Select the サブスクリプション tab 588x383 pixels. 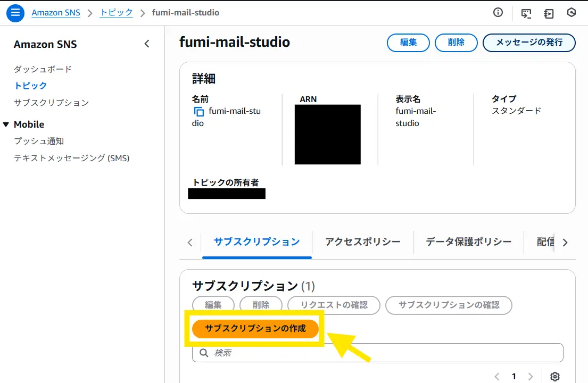pyautogui.click(x=256, y=242)
